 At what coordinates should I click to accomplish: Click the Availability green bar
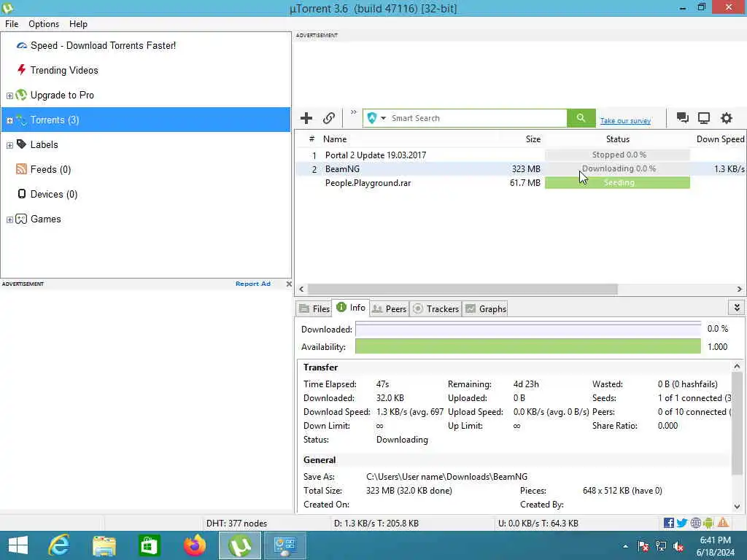(x=528, y=346)
